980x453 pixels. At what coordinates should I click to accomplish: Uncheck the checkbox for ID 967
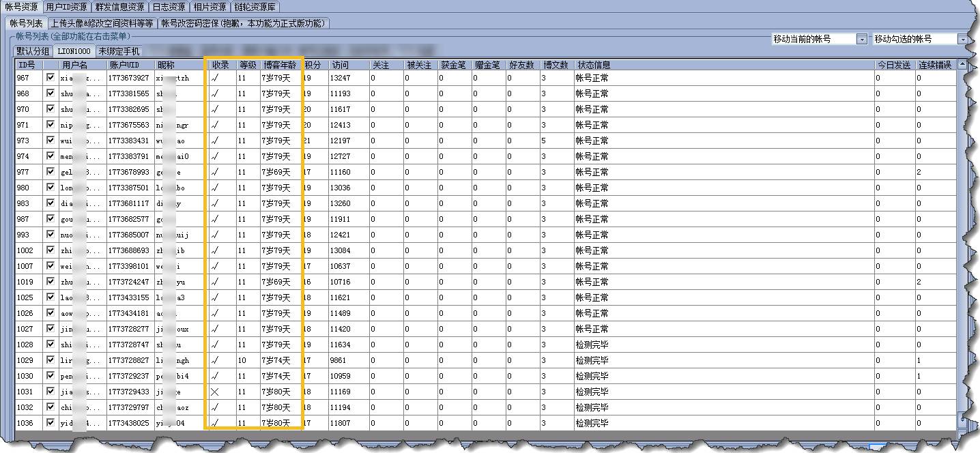tap(50, 78)
